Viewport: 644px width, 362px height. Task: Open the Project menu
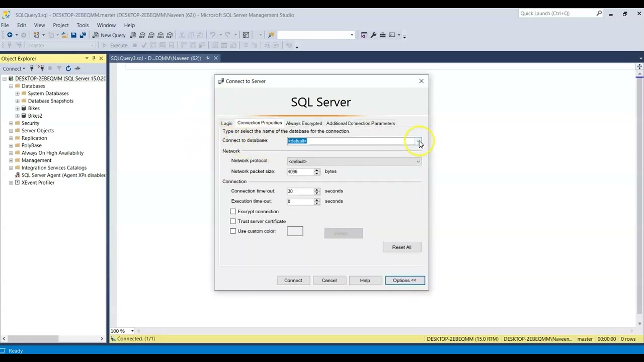point(60,25)
